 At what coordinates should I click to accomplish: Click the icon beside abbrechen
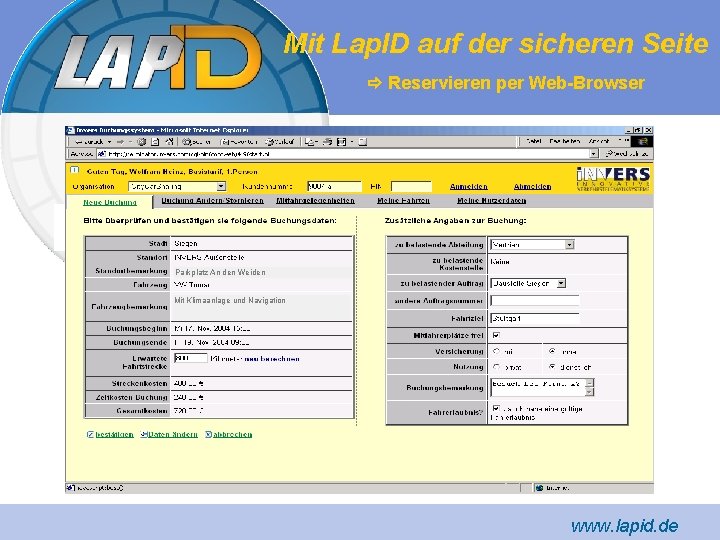(208, 434)
